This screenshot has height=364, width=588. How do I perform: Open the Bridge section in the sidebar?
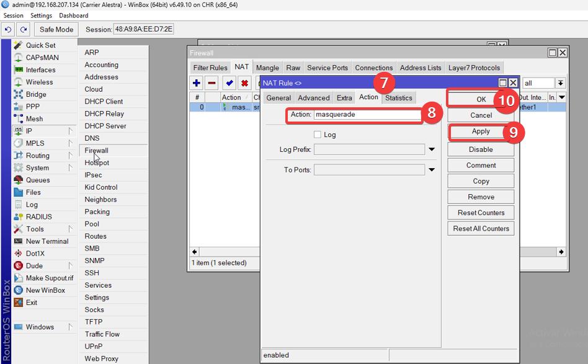click(x=36, y=94)
